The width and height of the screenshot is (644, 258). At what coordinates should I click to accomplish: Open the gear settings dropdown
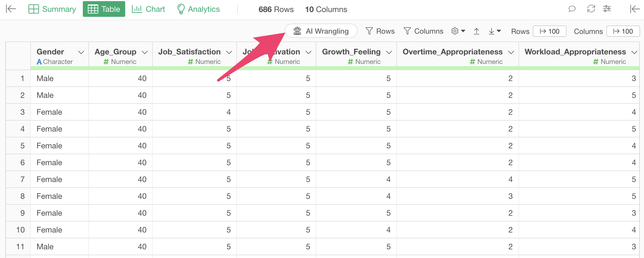click(458, 31)
